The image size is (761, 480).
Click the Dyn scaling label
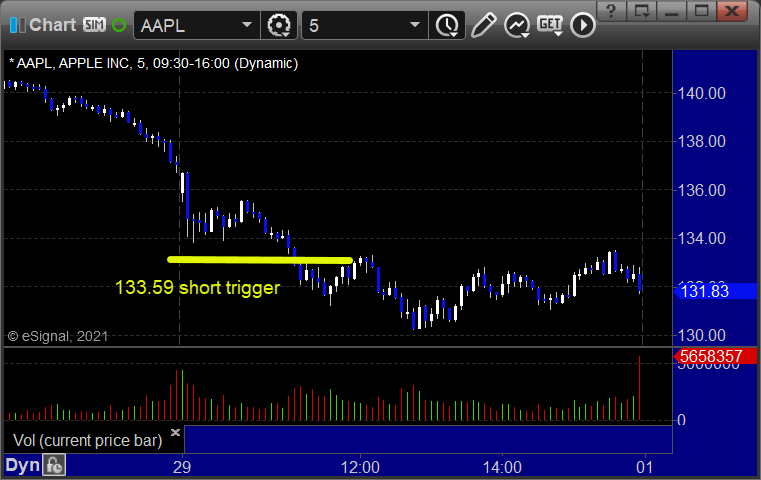(22, 465)
